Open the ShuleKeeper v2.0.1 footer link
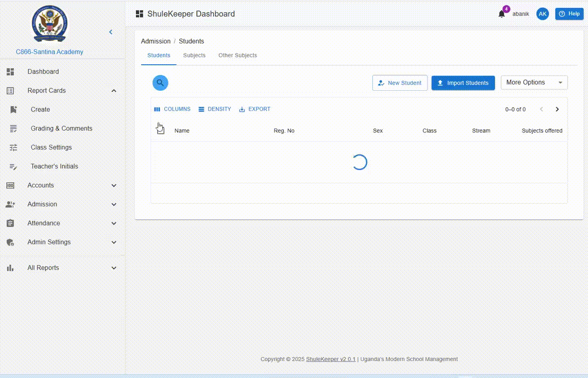588x378 pixels. coord(331,359)
